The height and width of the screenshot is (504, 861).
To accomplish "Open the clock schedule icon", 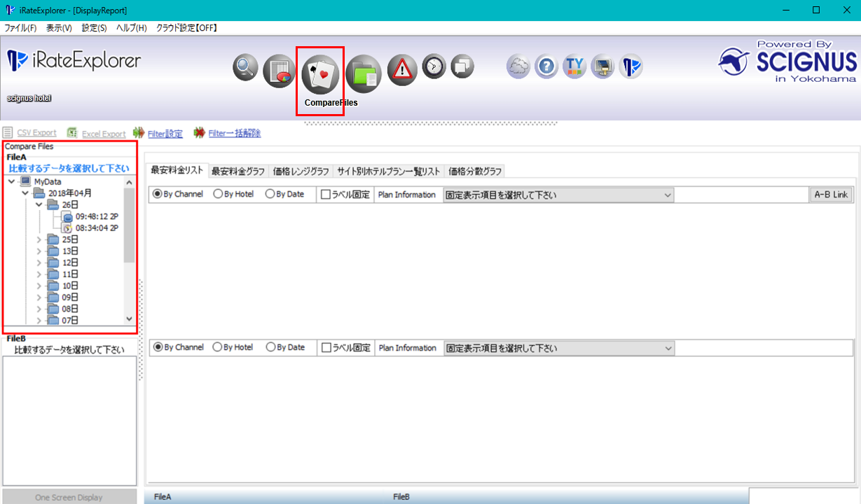I will tap(434, 67).
